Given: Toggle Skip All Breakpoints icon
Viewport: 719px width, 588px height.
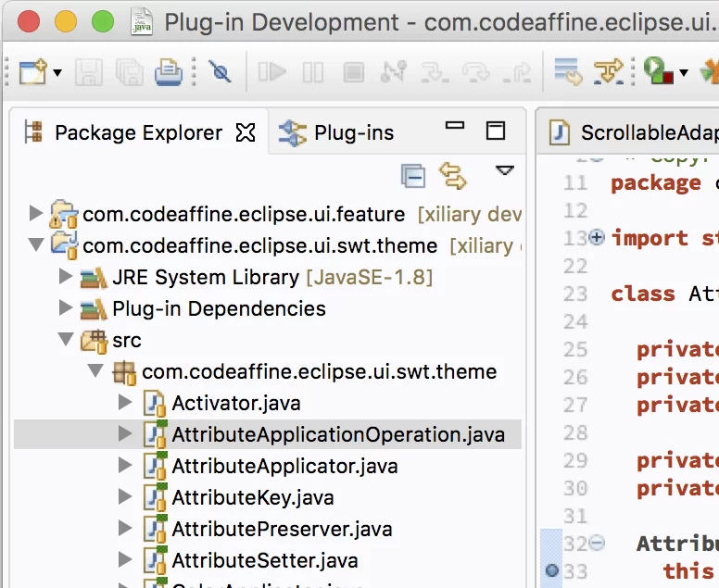Looking at the screenshot, I should 220,72.
